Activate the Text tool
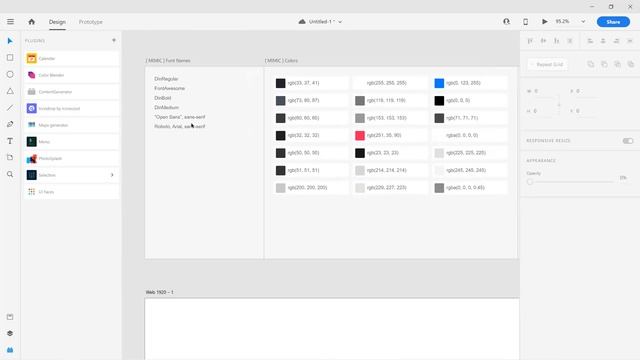The image size is (640, 360). pyautogui.click(x=10, y=141)
